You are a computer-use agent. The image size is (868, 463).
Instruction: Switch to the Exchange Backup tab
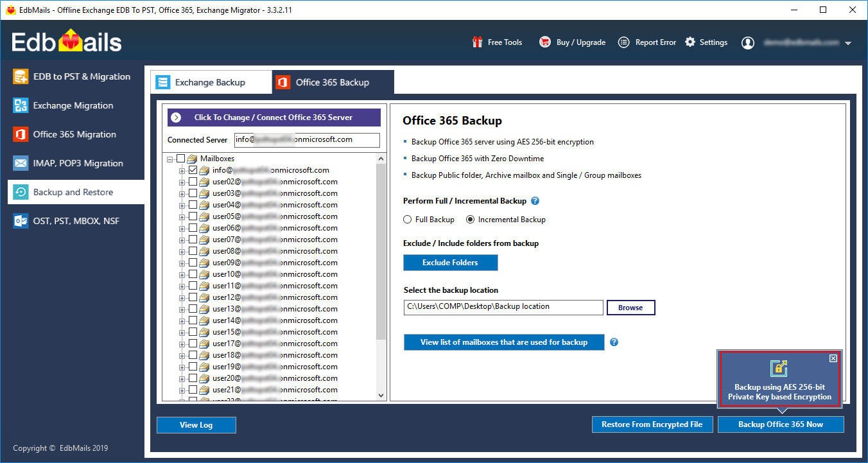(212, 82)
